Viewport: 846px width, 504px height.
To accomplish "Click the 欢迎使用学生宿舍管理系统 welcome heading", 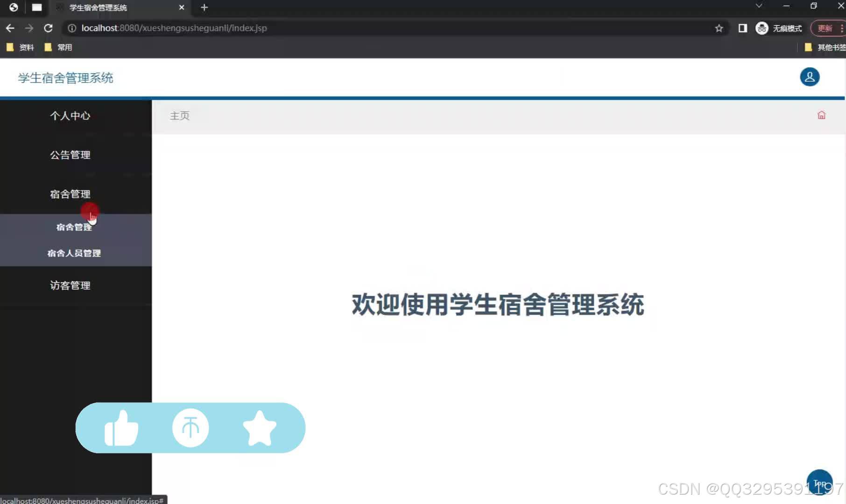I will pyautogui.click(x=498, y=305).
